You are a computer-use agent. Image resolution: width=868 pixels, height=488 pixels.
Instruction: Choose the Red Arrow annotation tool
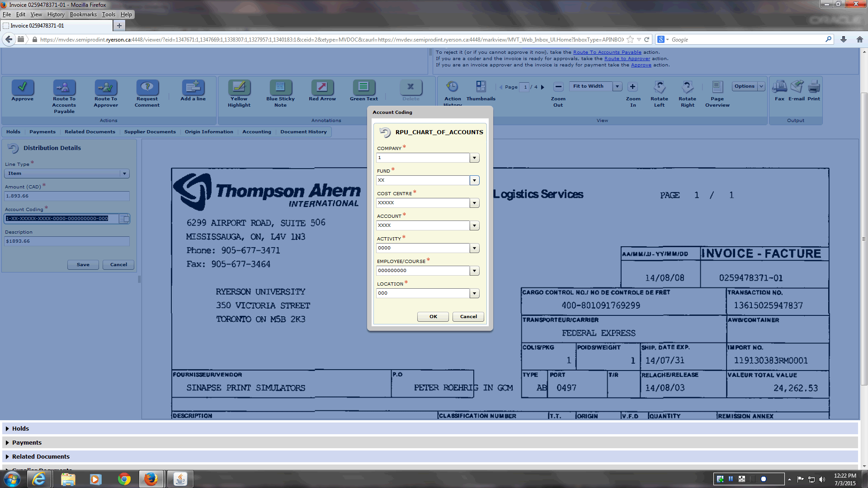tap(322, 87)
